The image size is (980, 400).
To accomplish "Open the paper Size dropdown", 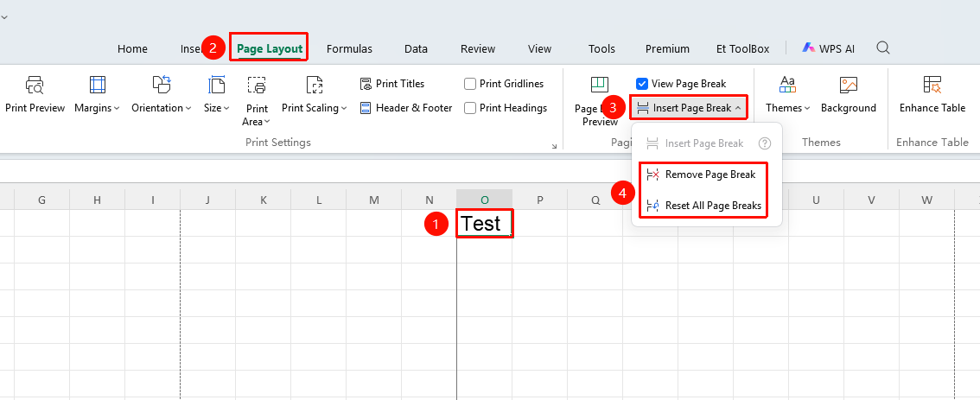I will tap(216, 94).
